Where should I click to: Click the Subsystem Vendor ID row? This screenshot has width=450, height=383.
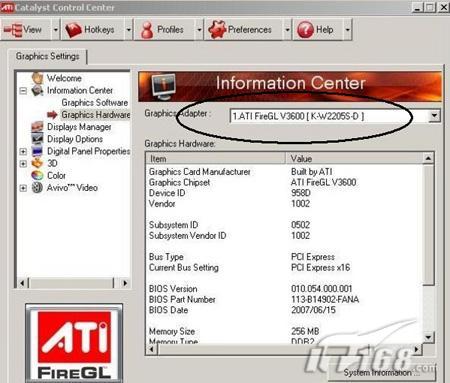284,235
